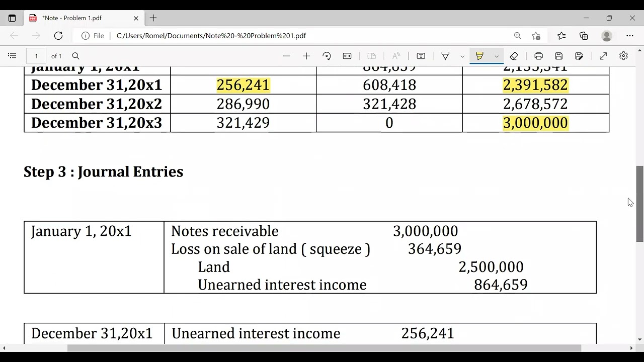Enter PDF full screen mode
Screen dimensions: 644x362
coord(603,56)
